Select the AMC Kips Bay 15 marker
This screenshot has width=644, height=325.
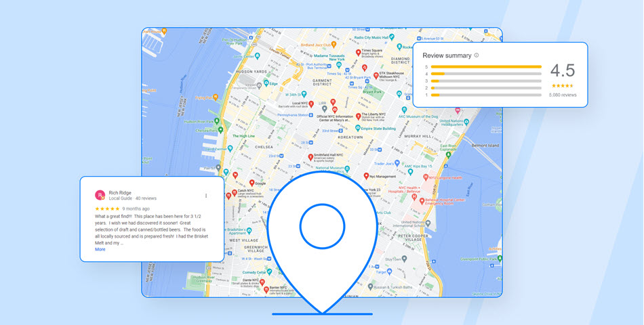(410, 171)
